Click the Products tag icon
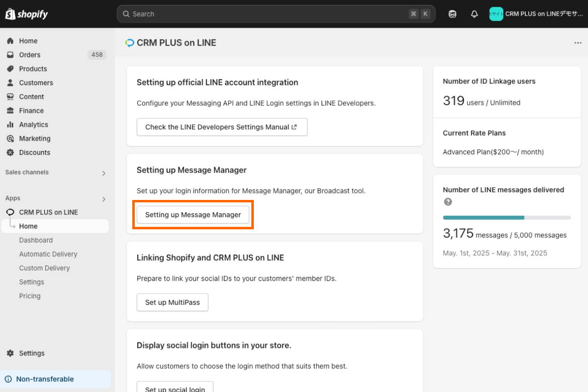 pyautogui.click(x=10, y=69)
